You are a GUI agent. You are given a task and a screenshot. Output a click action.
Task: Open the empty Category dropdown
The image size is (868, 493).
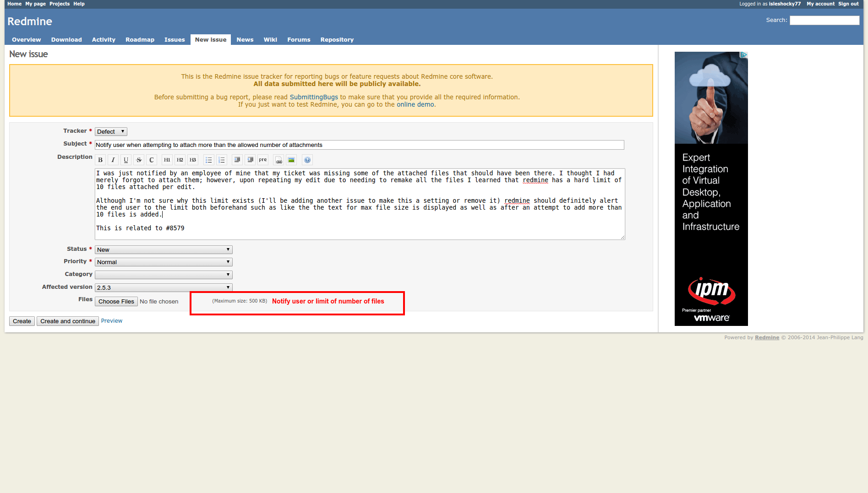164,275
